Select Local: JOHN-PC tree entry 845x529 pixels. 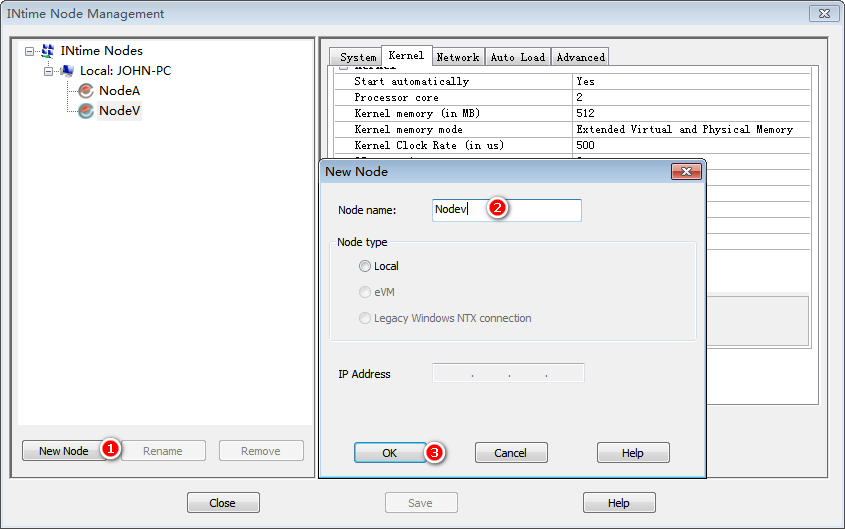point(126,71)
